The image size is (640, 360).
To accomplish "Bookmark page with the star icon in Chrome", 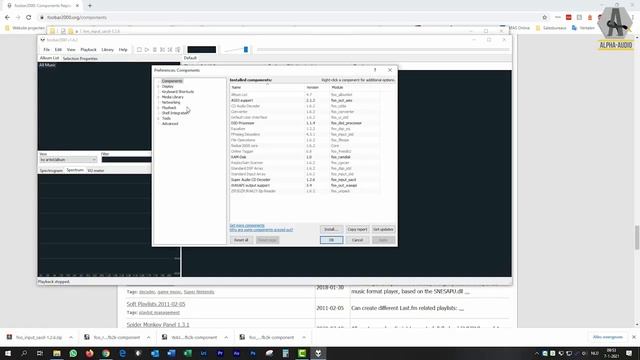I will click(544, 18).
